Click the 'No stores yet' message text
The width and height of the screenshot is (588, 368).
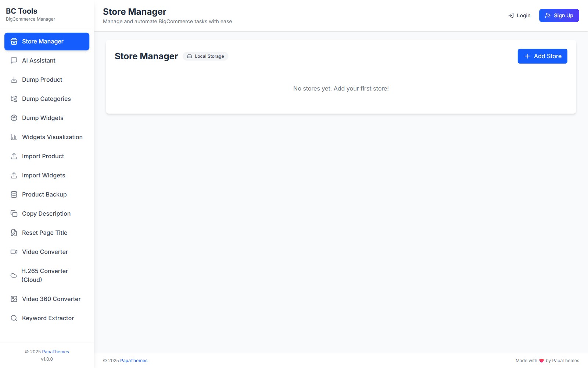click(x=341, y=89)
